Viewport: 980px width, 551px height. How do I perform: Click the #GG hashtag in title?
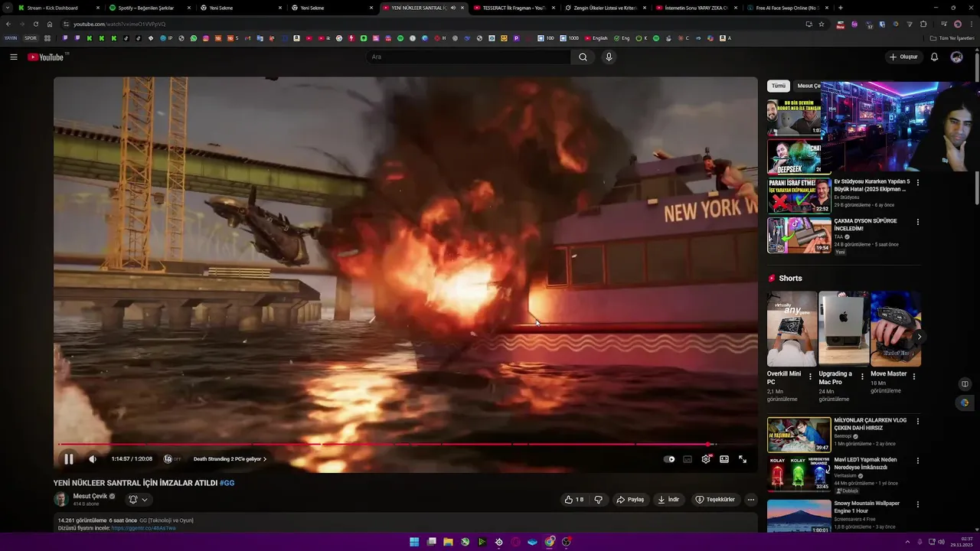[227, 483]
